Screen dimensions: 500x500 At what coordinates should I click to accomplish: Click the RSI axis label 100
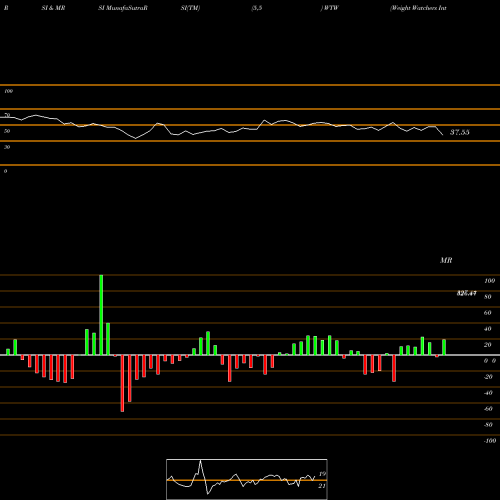pyautogui.click(x=8, y=91)
